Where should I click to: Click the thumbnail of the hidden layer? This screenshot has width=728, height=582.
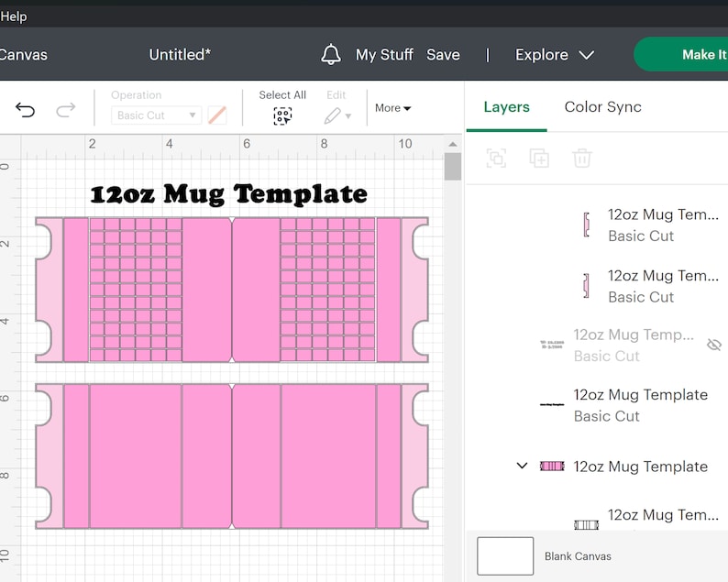pyautogui.click(x=552, y=345)
